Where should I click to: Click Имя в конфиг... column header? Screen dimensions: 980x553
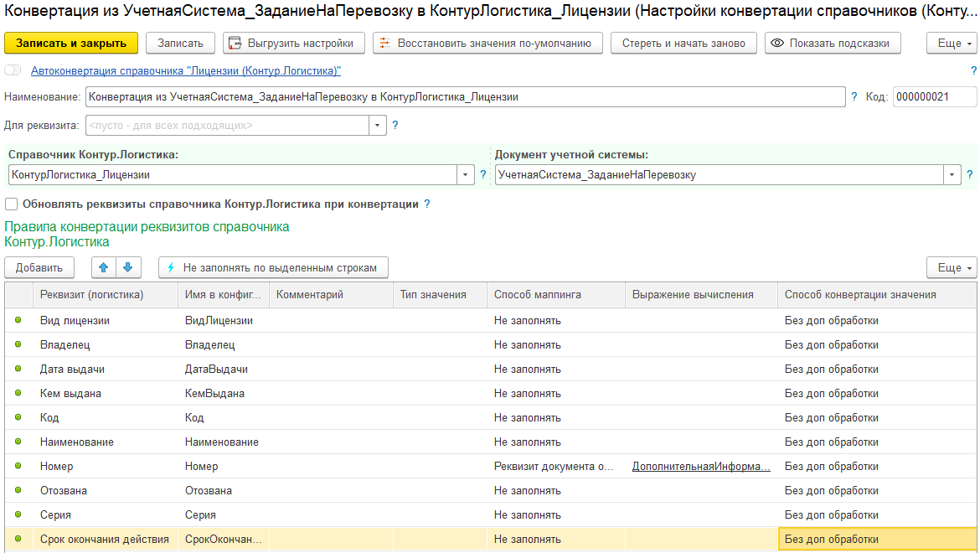click(223, 294)
